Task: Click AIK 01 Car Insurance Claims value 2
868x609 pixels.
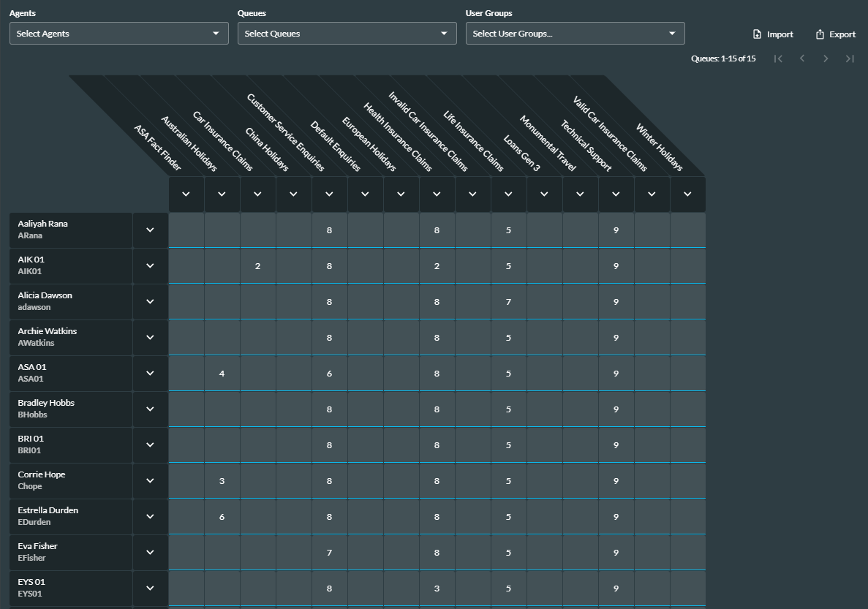Action: [x=257, y=266]
